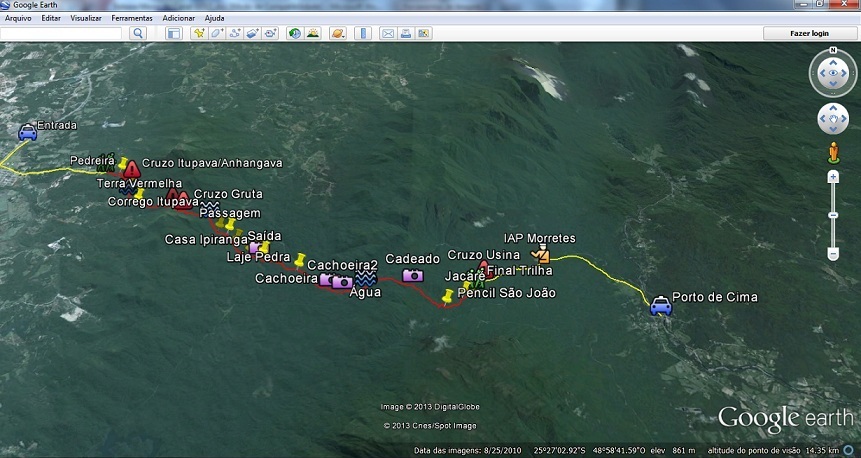Open the Ferramentas menu
This screenshot has width=861, height=458.
[132, 18]
